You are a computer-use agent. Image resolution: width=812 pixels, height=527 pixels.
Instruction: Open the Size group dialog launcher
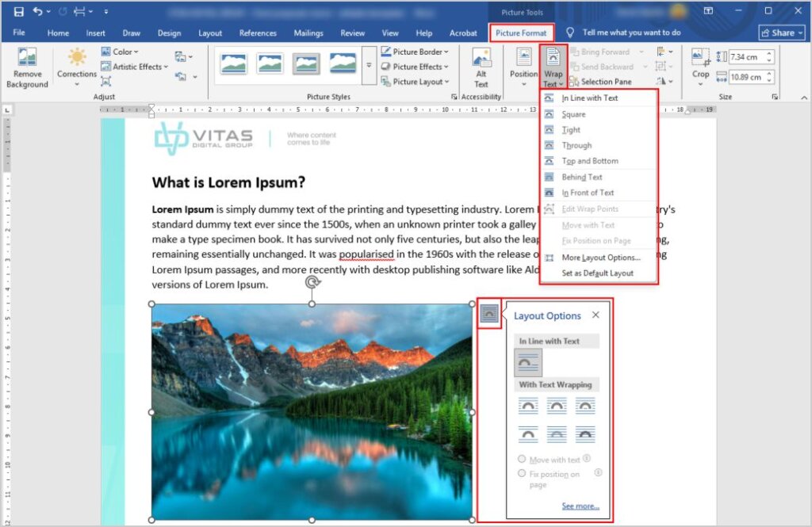775,97
